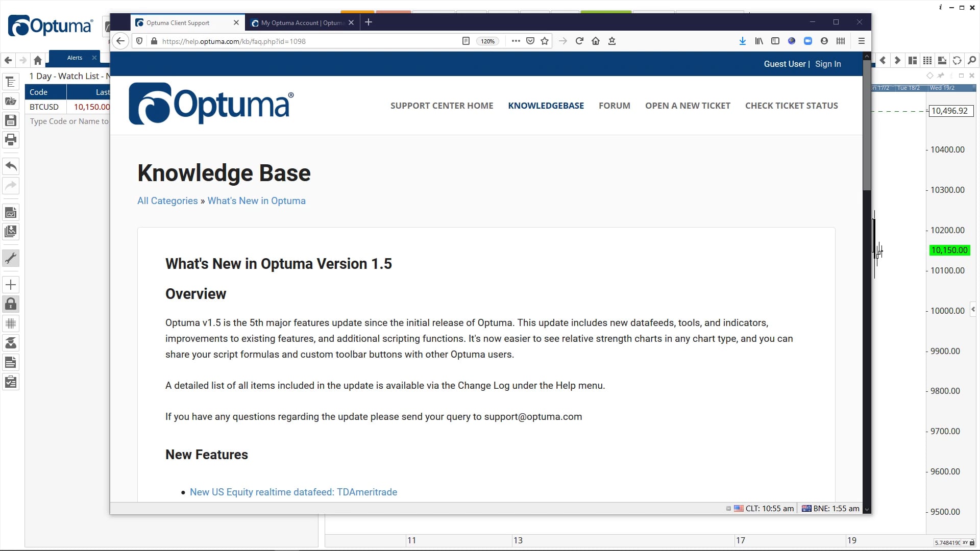Click the clipboard checklist icon in Optuma sidebar

pyautogui.click(x=11, y=382)
